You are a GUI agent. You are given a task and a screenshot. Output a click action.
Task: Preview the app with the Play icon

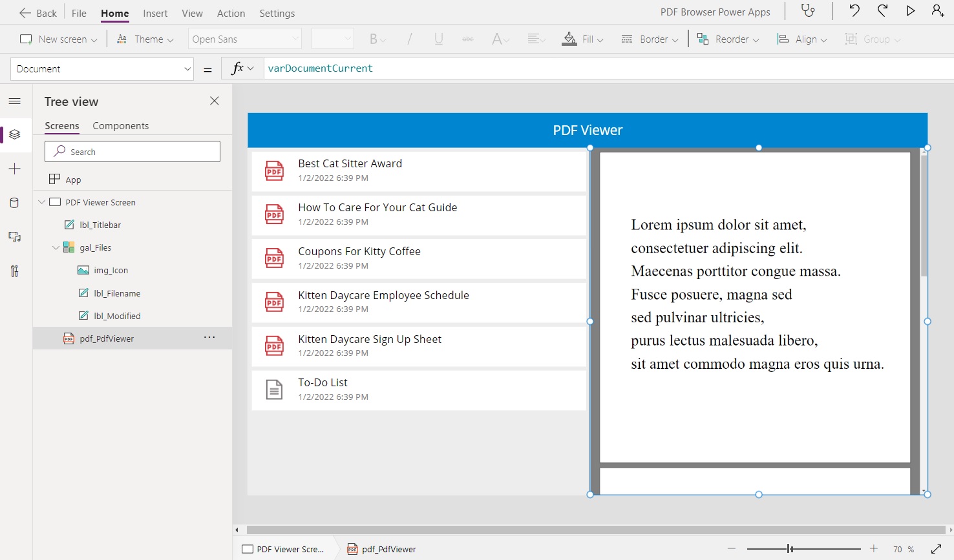coord(910,10)
